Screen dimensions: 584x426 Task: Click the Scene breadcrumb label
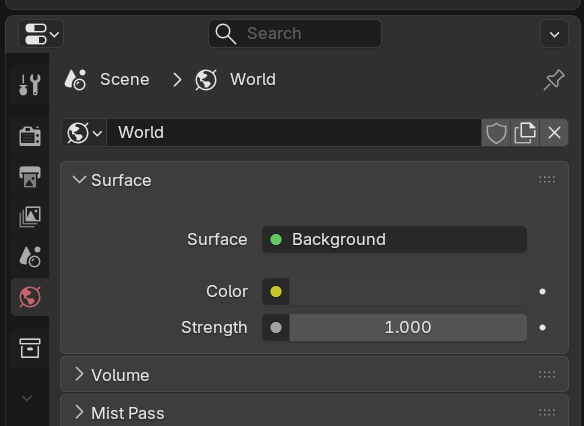tap(124, 80)
